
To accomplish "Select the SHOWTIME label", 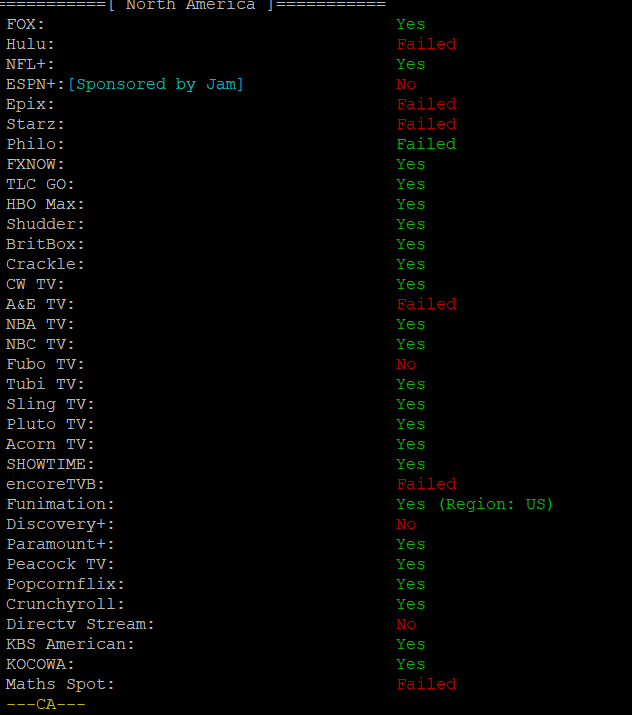I will (x=50, y=464).
